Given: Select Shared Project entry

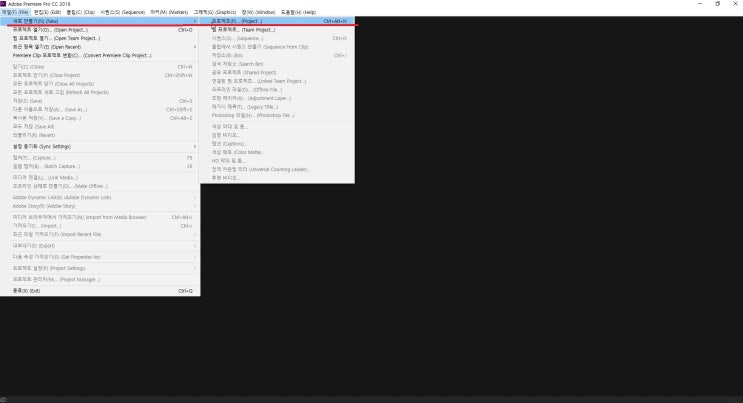Looking at the screenshot, I should (x=277, y=73).
